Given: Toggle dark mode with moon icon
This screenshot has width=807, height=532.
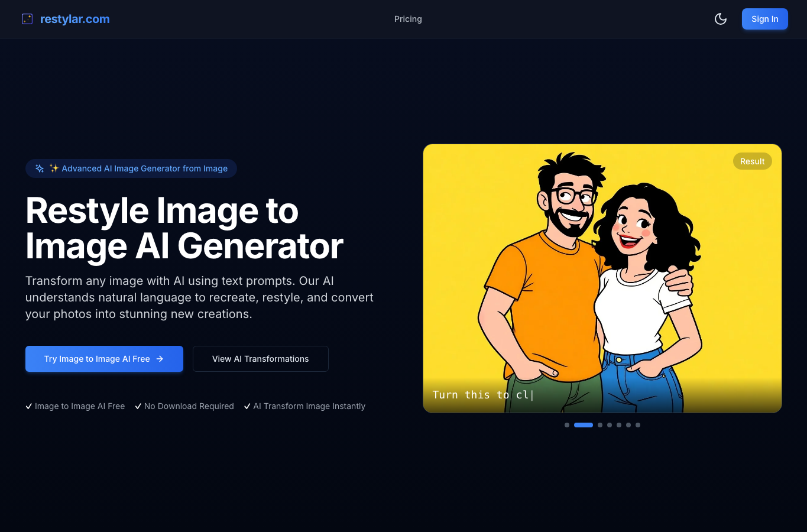Looking at the screenshot, I should click(721, 19).
